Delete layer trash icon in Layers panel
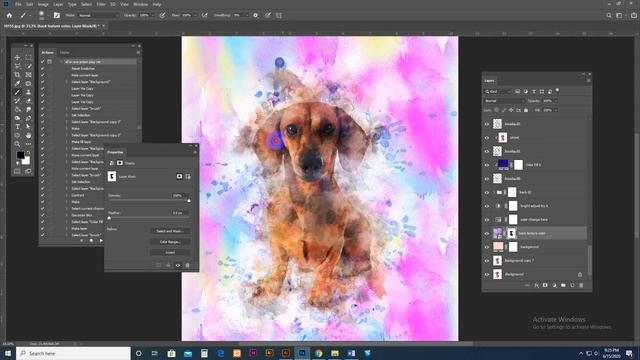This screenshot has height=360, width=640. point(581,285)
